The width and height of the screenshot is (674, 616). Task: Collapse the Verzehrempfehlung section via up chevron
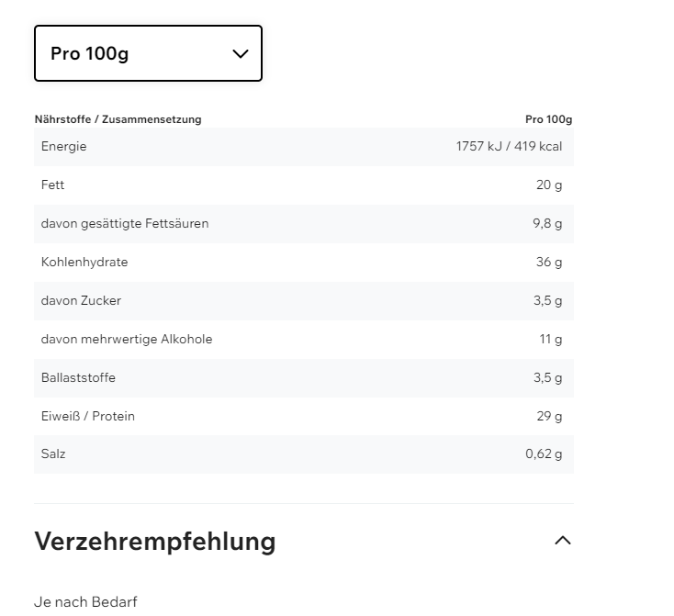tap(563, 541)
